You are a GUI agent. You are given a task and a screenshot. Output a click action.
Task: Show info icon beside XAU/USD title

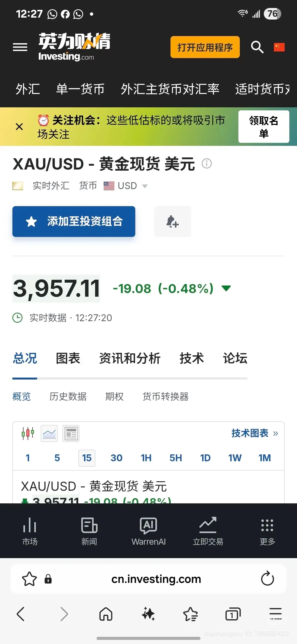[x=207, y=164]
